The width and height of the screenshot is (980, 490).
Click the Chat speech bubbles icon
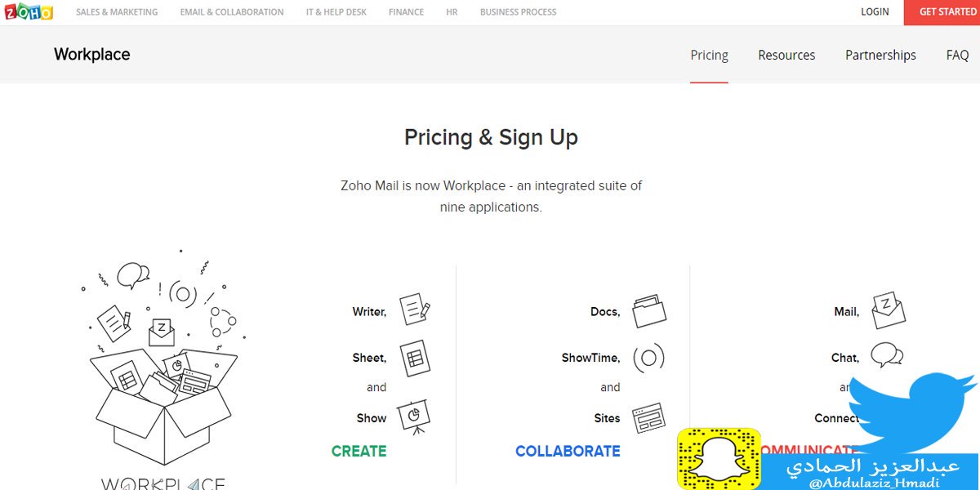point(887,356)
